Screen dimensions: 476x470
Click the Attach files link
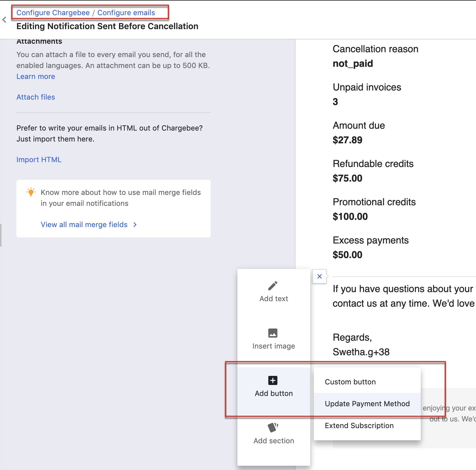36,97
